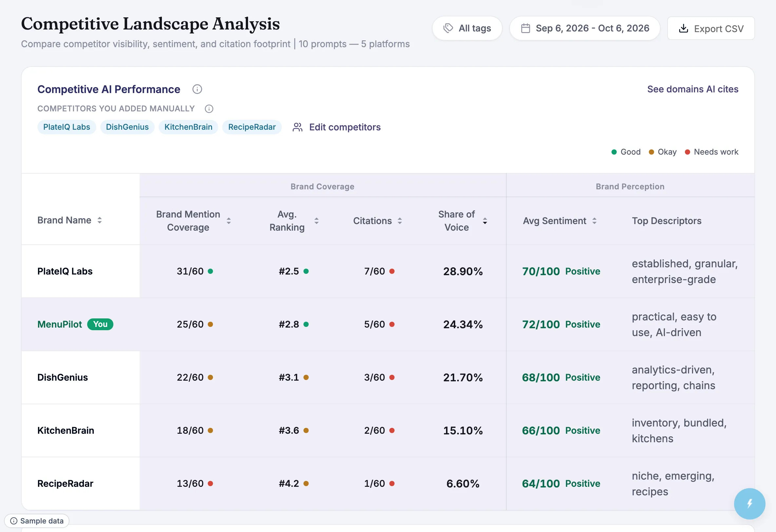Click the RecipeRadar competitor chip
Screen dimensions: 776x532
click(x=252, y=127)
